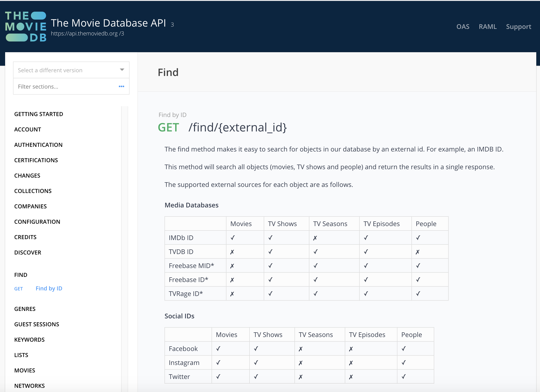The image size is (540, 392).
Task: Open the OAS link in header
Action: [x=463, y=27]
